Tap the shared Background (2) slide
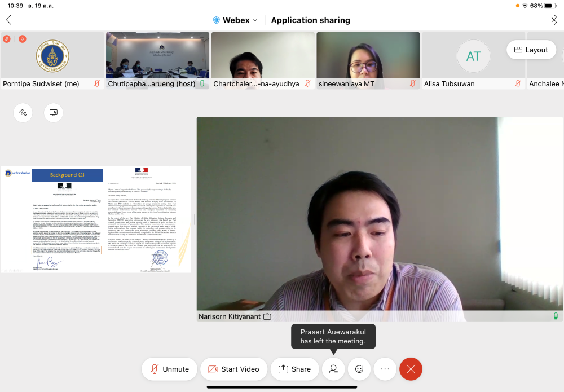This screenshot has height=392, width=564. tap(96, 219)
